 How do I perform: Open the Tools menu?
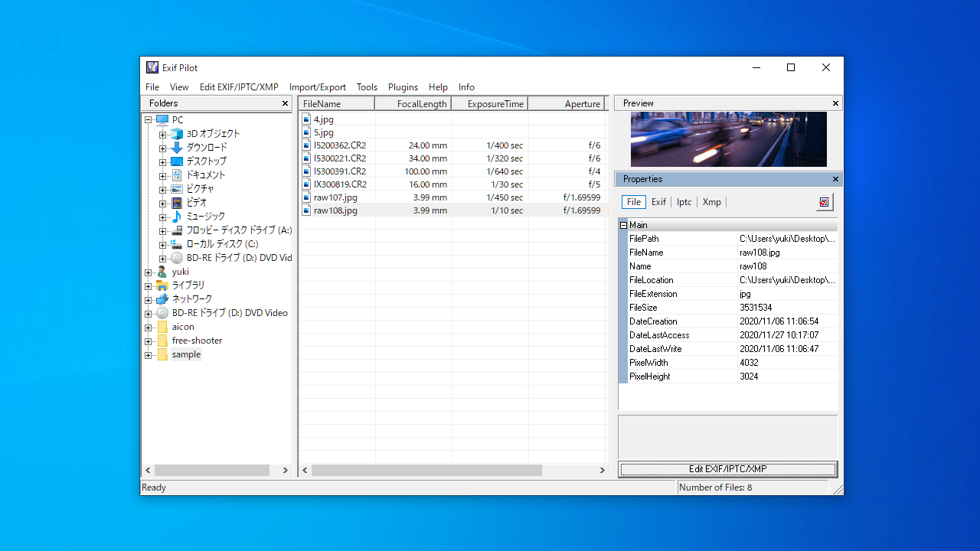(367, 87)
